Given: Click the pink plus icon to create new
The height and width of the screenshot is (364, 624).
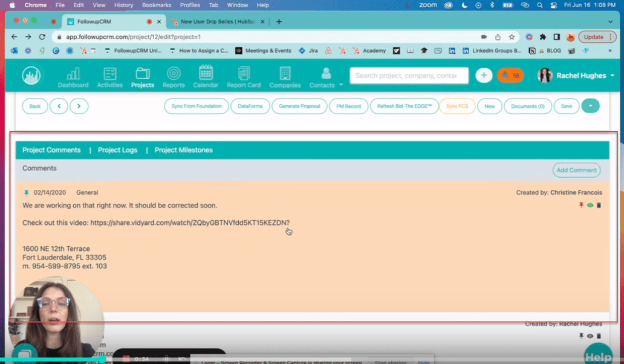Looking at the screenshot, I should coord(484,75).
